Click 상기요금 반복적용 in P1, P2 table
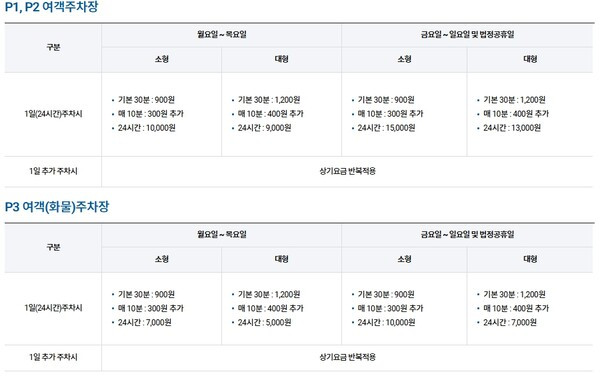The width and height of the screenshot is (600, 380). [x=347, y=171]
